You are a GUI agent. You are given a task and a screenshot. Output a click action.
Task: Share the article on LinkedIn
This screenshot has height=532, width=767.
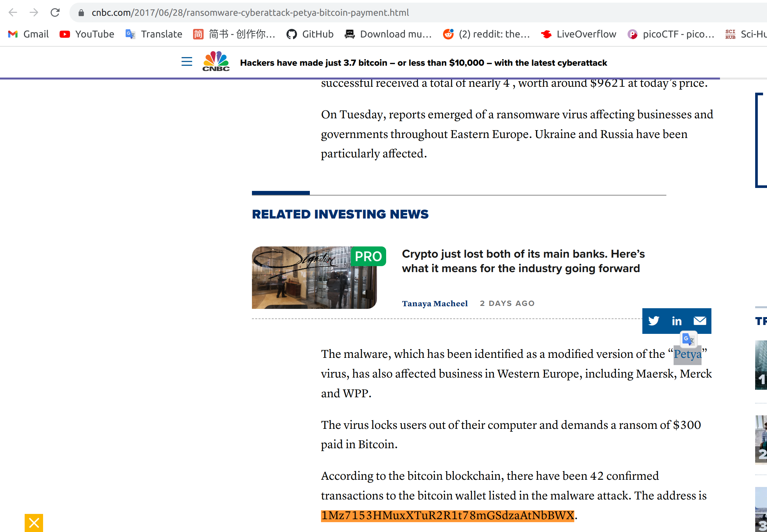point(677,321)
